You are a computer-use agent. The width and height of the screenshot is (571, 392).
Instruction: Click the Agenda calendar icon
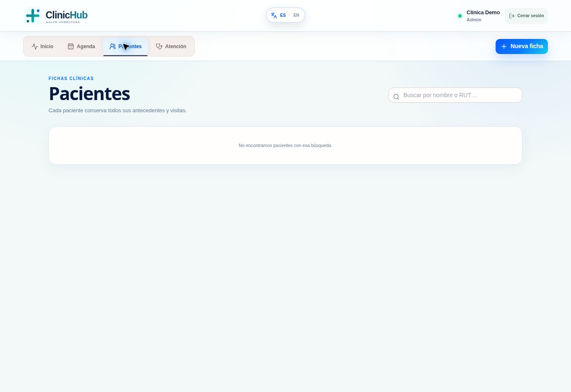tap(71, 46)
